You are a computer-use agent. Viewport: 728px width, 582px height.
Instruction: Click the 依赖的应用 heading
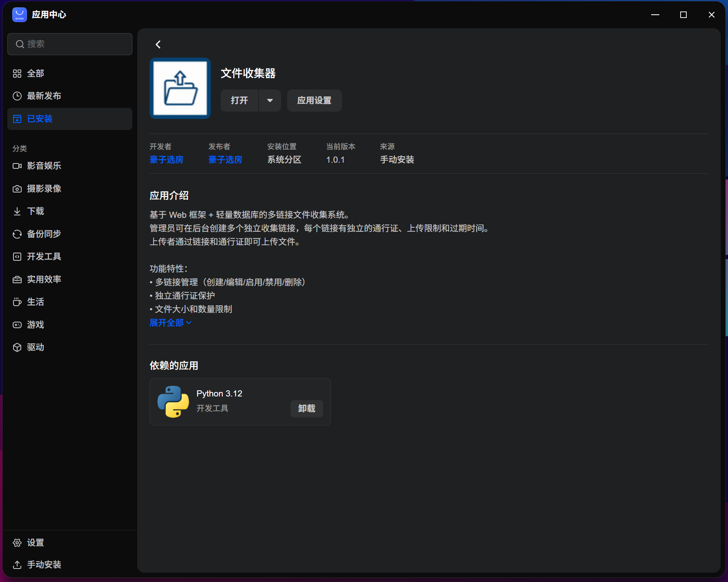click(174, 366)
